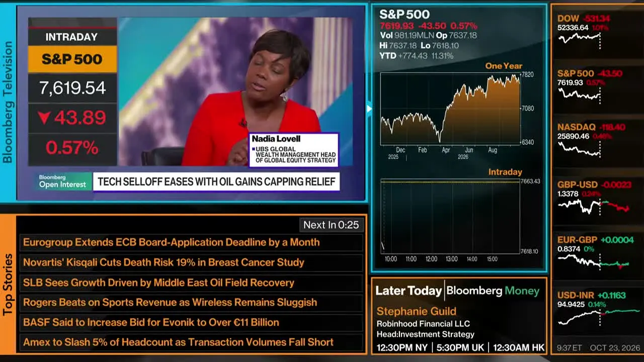Click the Nadia Lovell name caption
The image size is (644, 362).
click(x=276, y=139)
